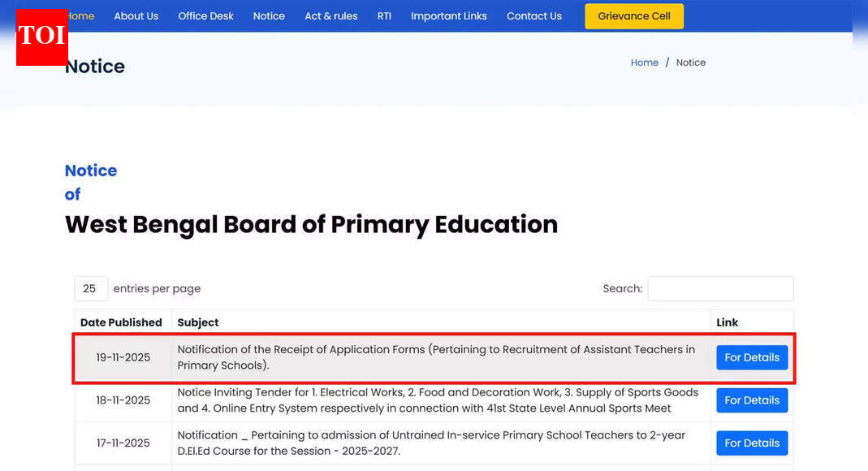View details of the D.El.Ed admission notification
The height and width of the screenshot is (471, 868).
751,443
